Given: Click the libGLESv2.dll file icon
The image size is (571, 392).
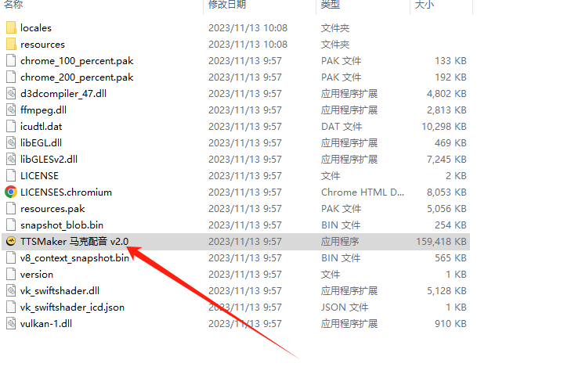Looking at the screenshot, I should click(x=11, y=160).
